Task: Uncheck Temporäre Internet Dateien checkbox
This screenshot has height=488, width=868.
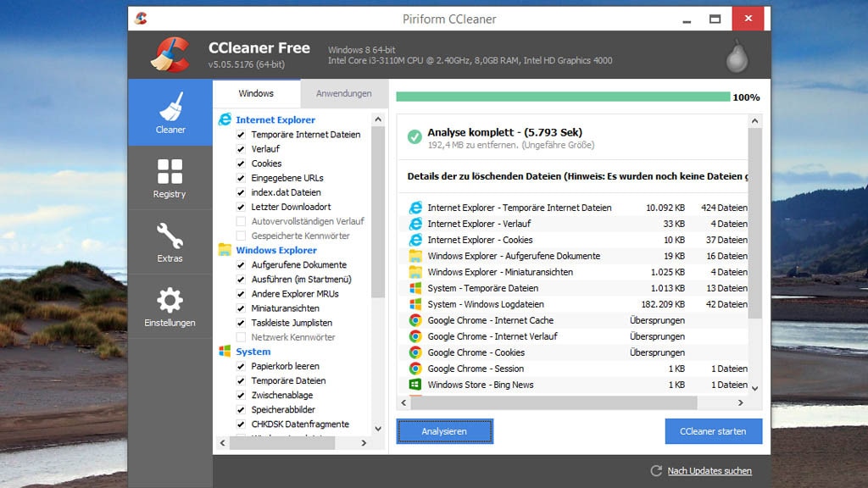Action: point(241,135)
